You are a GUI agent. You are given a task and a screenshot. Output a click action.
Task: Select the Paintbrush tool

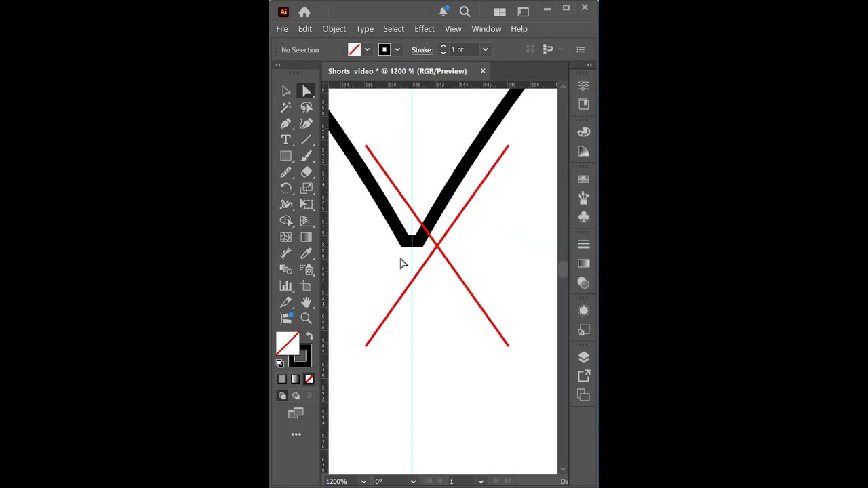pyautogui.click(x=307, y=156)
